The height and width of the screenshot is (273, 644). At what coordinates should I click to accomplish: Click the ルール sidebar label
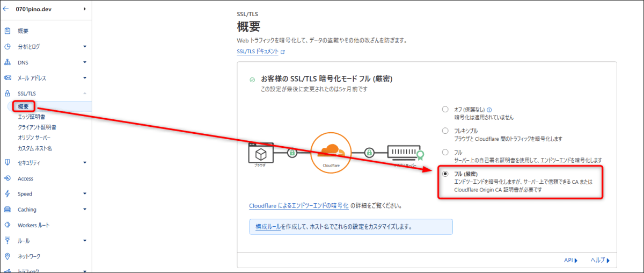coord(24,241)
